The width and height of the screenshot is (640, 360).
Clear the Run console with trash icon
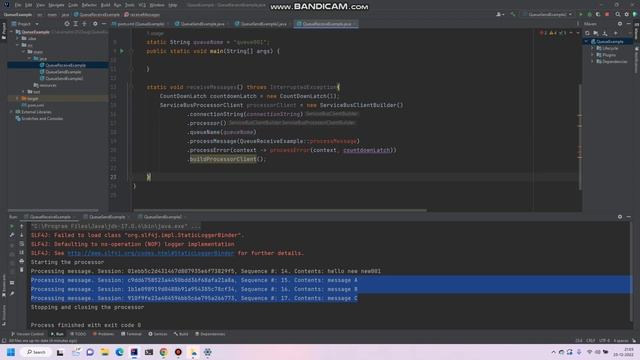tap(22, 270)
